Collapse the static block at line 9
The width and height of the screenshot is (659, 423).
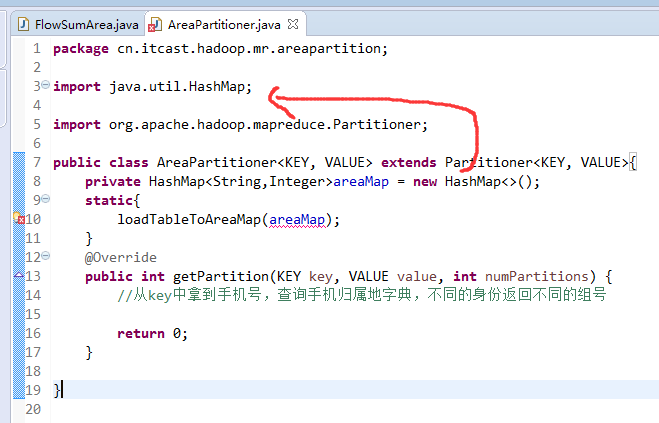(x=46, y=198)
